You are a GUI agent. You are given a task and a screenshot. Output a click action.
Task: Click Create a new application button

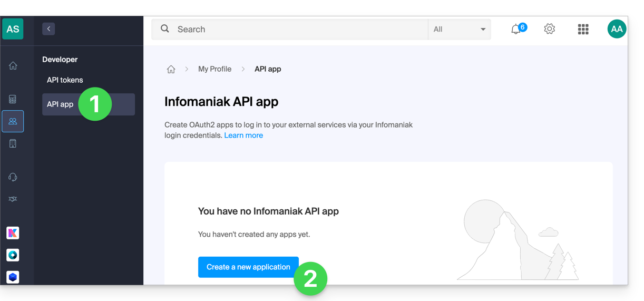click(x=248, y=267)
